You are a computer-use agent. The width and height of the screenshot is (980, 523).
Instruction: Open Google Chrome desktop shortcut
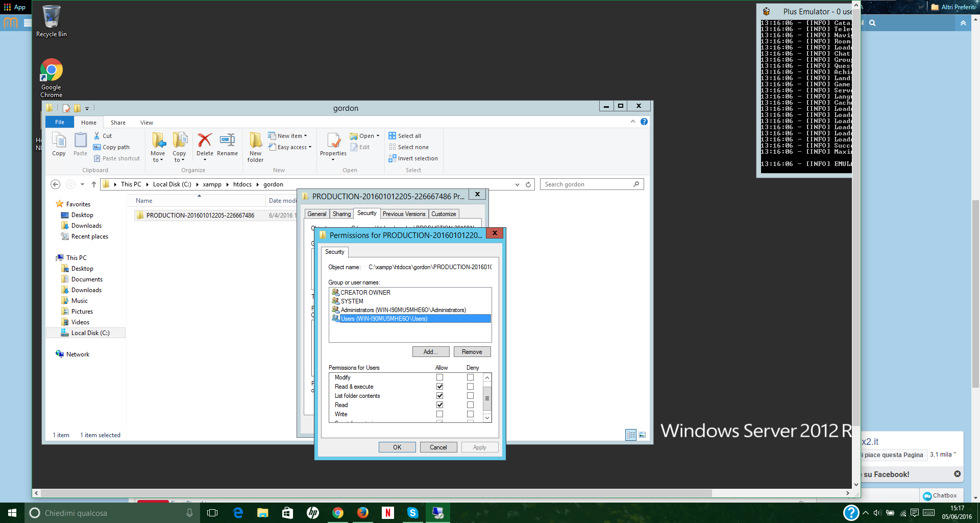[52, 78]
